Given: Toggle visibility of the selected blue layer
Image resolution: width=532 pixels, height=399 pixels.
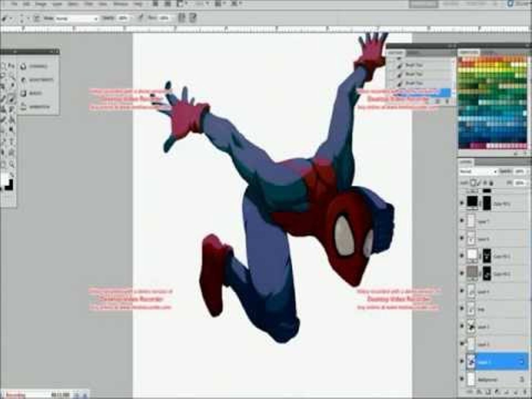Looking at the screenshot, I should click(x=462, y=361).
